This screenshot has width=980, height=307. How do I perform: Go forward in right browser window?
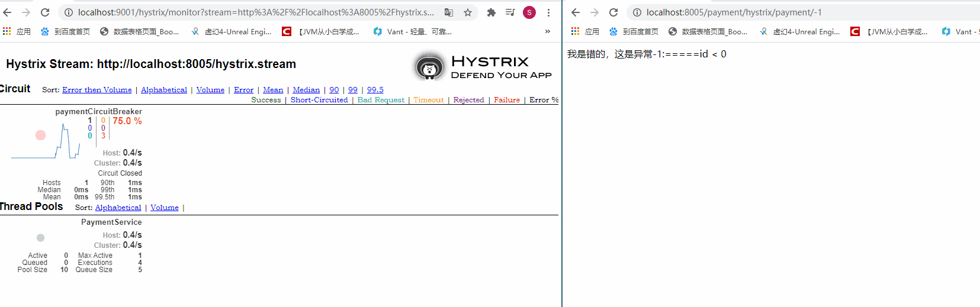click(x=595, y=12)
